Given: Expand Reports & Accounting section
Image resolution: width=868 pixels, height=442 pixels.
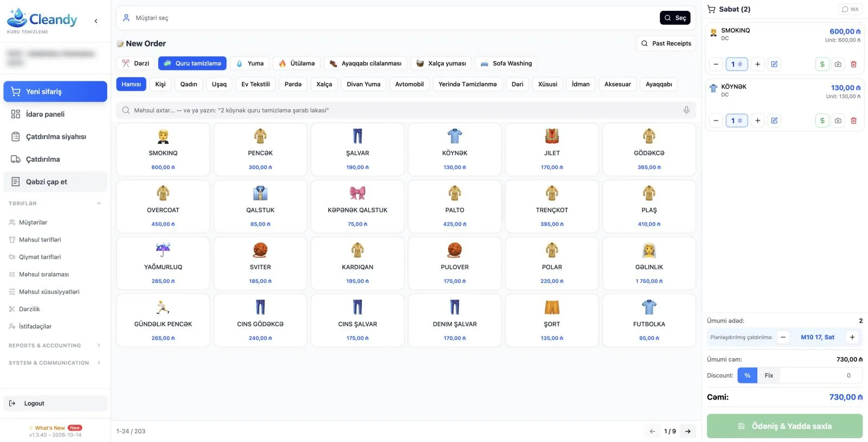Looking at the screenshot, I should click(55, 345).
